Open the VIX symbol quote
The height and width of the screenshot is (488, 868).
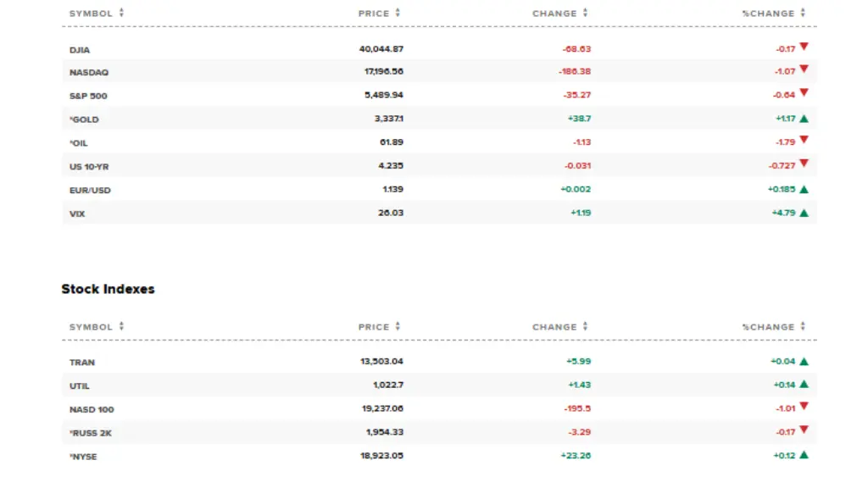pos(77,213)
